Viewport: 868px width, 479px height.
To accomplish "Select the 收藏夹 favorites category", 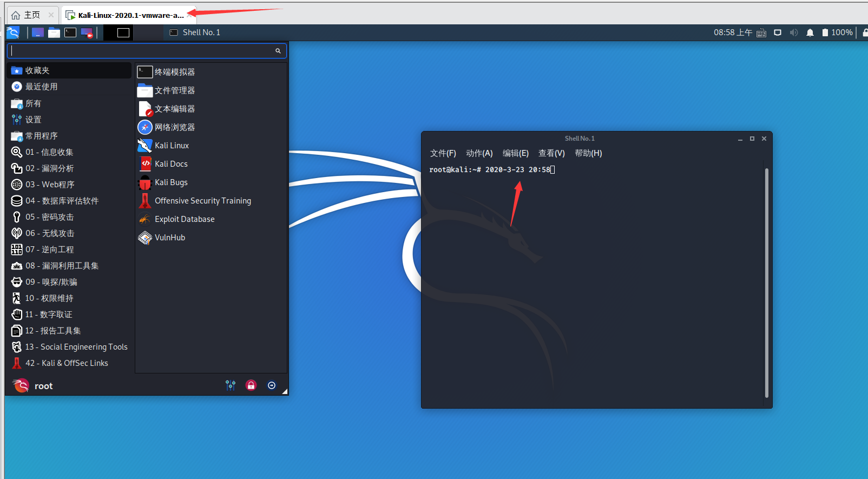I will click(69, 70).
